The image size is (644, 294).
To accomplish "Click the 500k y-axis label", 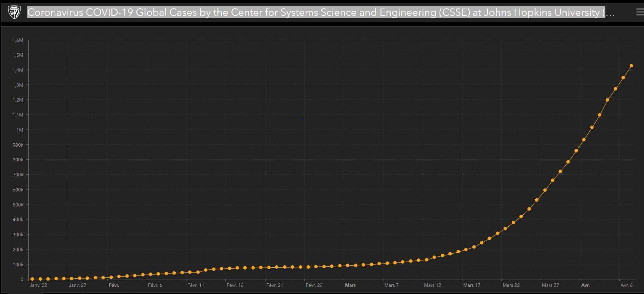I will [18, 205].
